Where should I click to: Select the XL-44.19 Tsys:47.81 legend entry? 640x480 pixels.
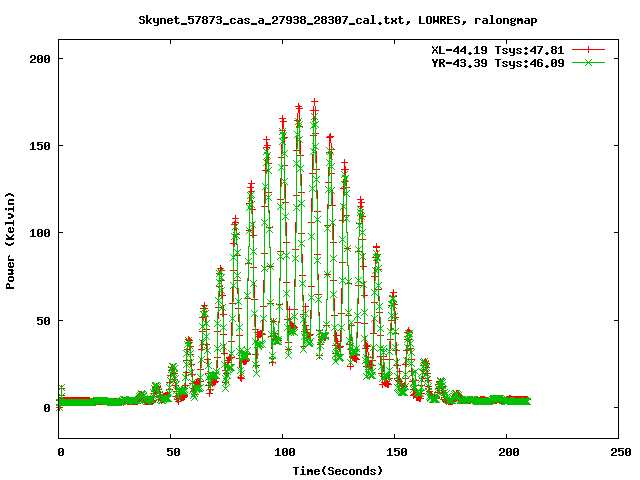498,50
